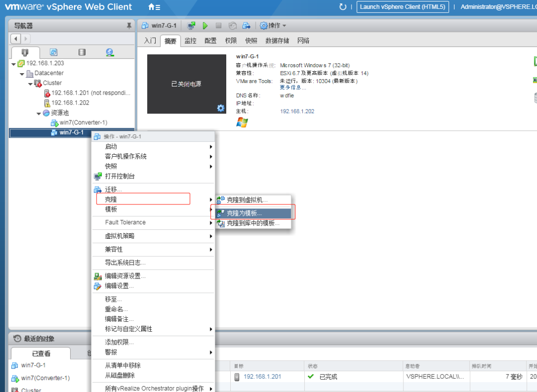Select 克隆到库中的模板... submenu option
Screen dimensions: 537x392
pyautogui.click(x=254, y=223)
